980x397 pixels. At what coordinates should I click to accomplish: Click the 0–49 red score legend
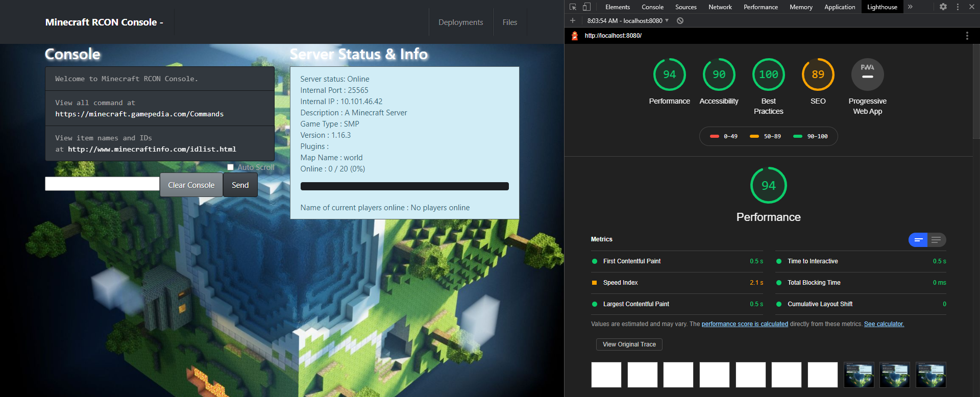723,136
